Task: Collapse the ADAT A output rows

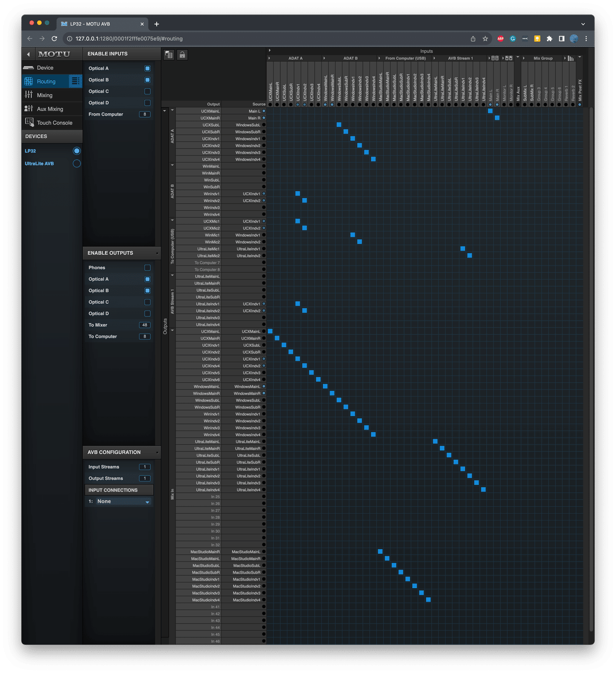Action: [x=172, y=110]
